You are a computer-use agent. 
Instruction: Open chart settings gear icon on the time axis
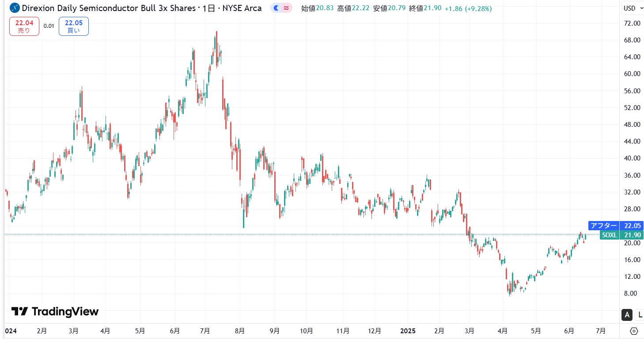[x=634, y=331]
